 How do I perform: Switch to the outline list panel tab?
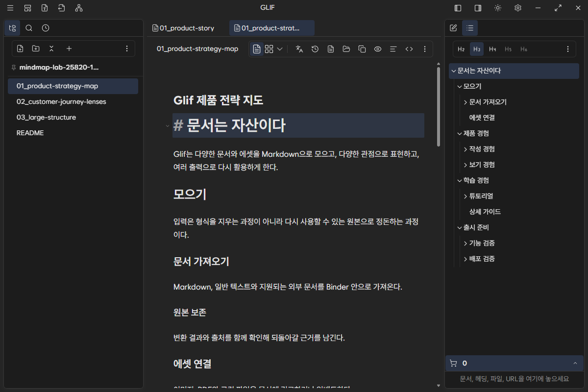pyautogui.click(x=470, y=28)
